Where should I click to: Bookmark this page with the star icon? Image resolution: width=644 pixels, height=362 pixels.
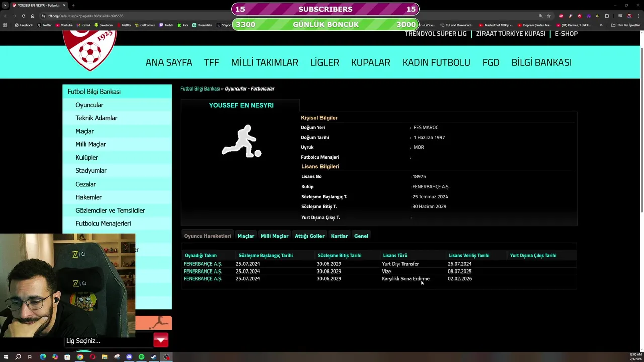click(549, 16)
